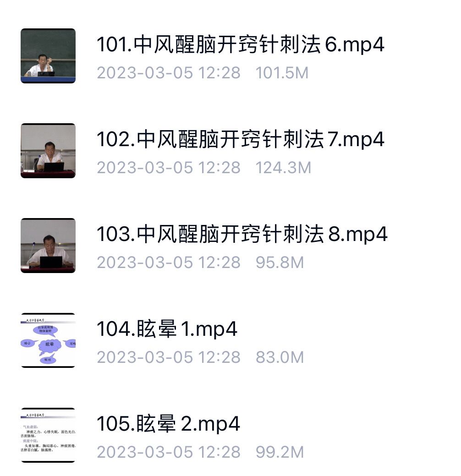The width and height of the screenshot is (461, 476).
Task: Click the 99.2M file size label
Action: (280, 452)
